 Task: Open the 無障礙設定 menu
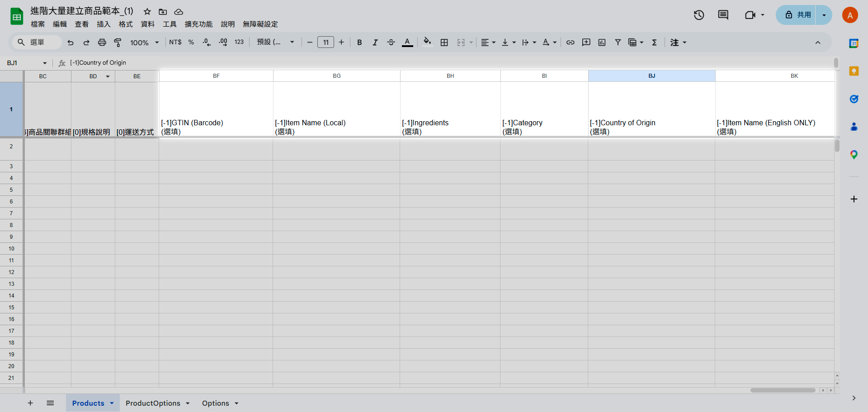[x=260, y=24]
